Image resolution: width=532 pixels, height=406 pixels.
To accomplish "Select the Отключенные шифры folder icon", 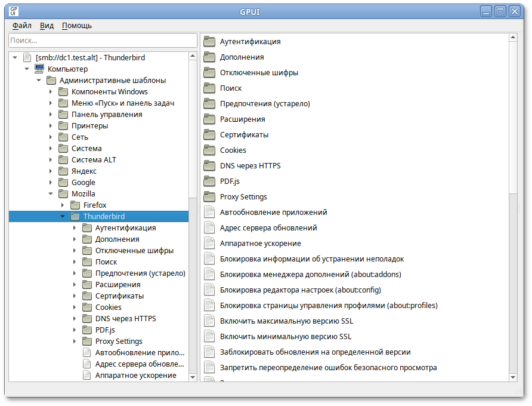I will 209,72.
